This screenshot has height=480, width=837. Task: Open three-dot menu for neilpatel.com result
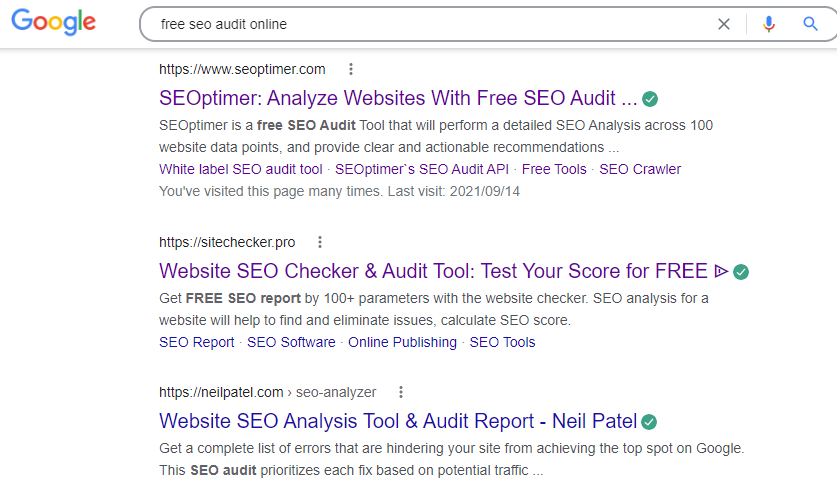pyautogui.click(x=401, y=392)
